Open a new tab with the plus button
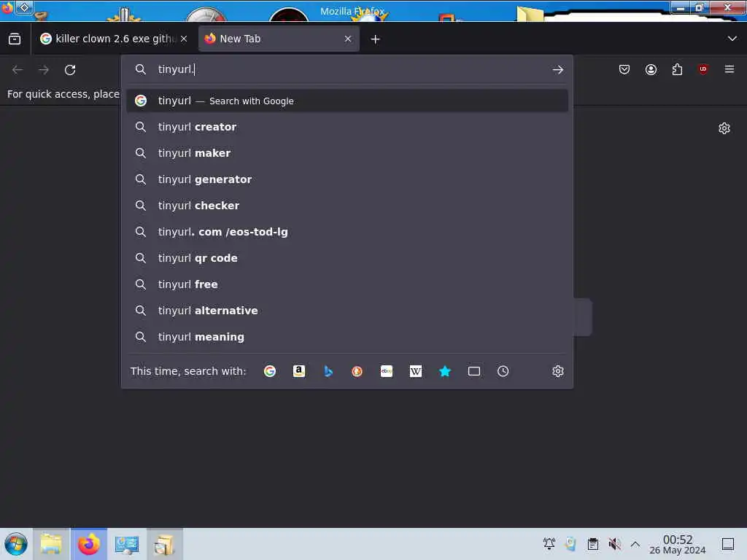 [376, 39]
